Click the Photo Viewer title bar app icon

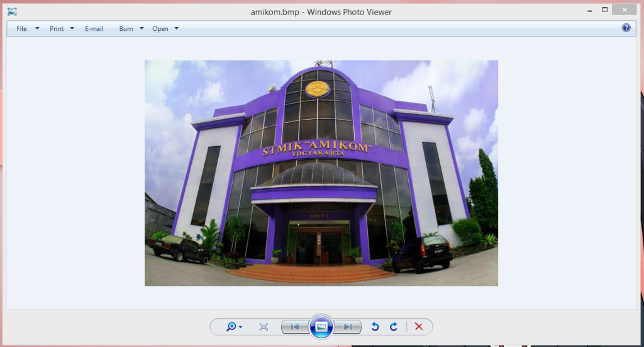click(13, 11)
